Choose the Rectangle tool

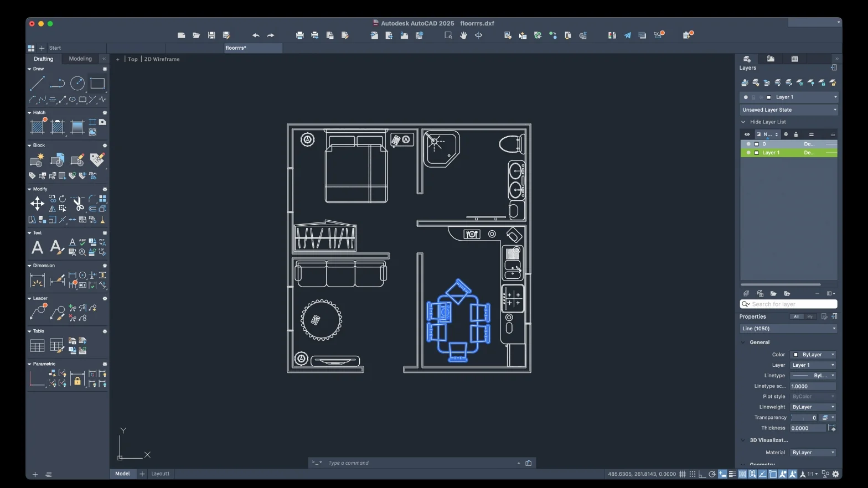97,84
